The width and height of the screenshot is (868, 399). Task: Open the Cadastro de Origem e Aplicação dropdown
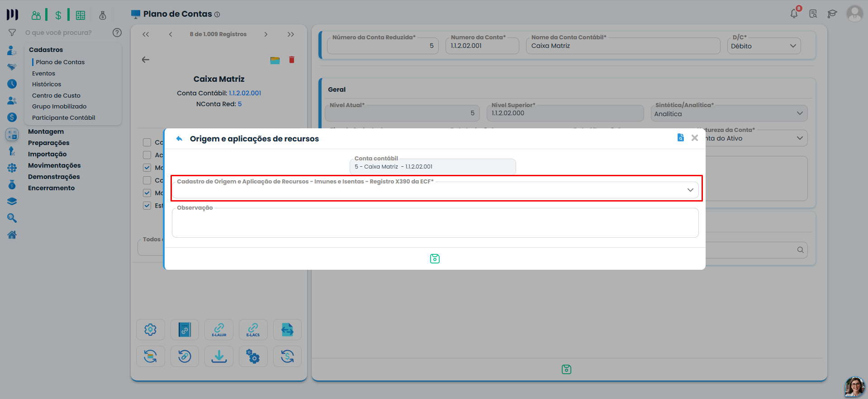tap(436, 190)
